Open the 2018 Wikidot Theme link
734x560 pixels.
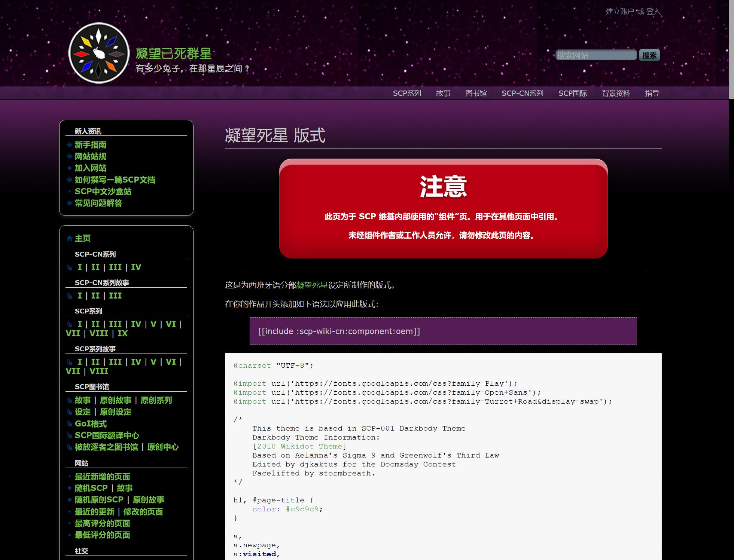click(x=299, y=446)
